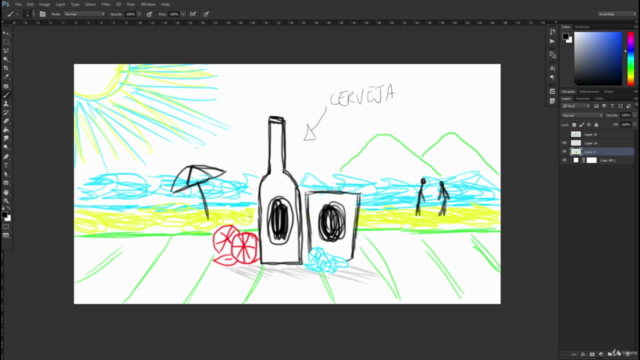Select the Paint Bucket tool
The height and width of the screenshot is (360, 640).
click(x=6, y=130)
